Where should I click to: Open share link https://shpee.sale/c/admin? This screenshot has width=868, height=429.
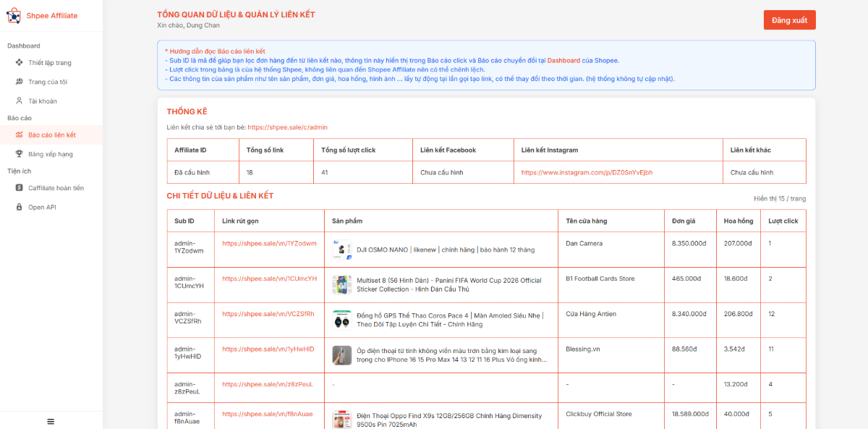[x=287, y=127]
